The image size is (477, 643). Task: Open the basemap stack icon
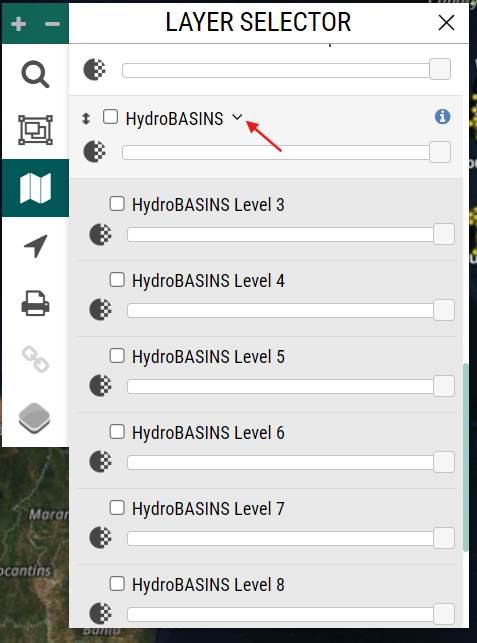pyautogui.click(x=34, y=418)
